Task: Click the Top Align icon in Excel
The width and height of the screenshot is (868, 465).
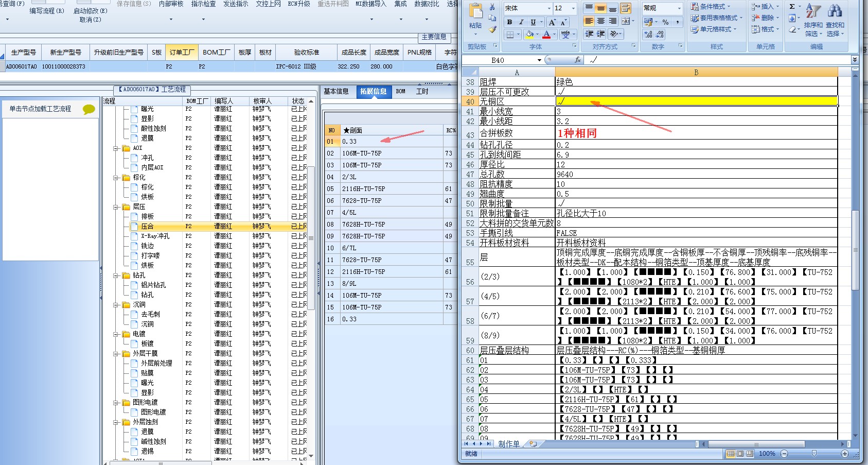Action: 589,8
